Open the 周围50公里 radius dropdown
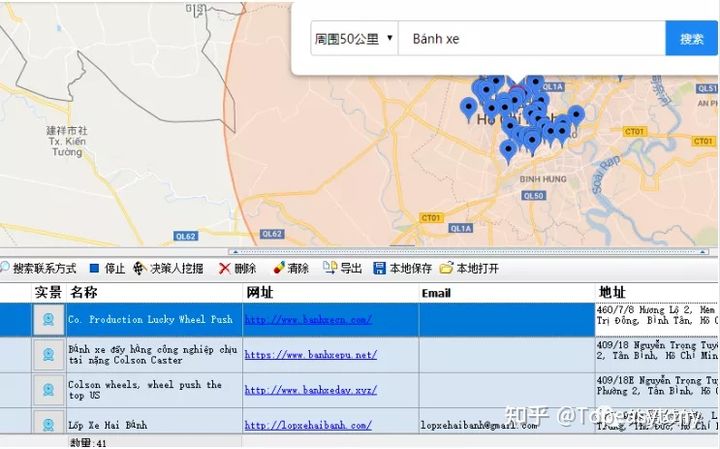This screenshot has height=449, width=720. [x=354, y=39]
